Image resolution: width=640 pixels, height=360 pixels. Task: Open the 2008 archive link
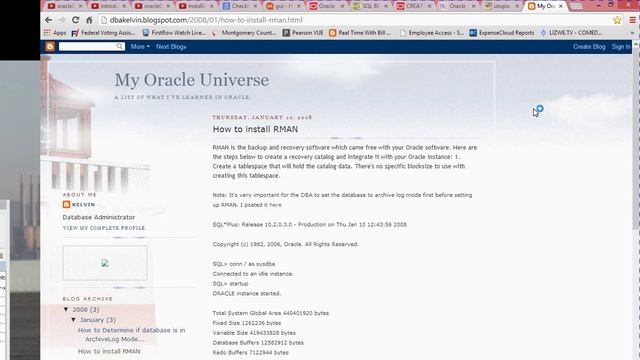pyautogui.click(x=80, y=309)
